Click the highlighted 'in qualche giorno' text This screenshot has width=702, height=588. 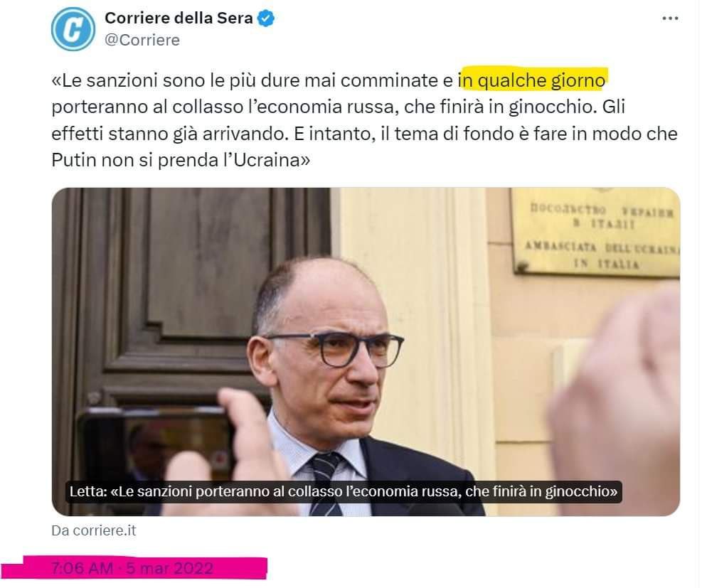532,81
